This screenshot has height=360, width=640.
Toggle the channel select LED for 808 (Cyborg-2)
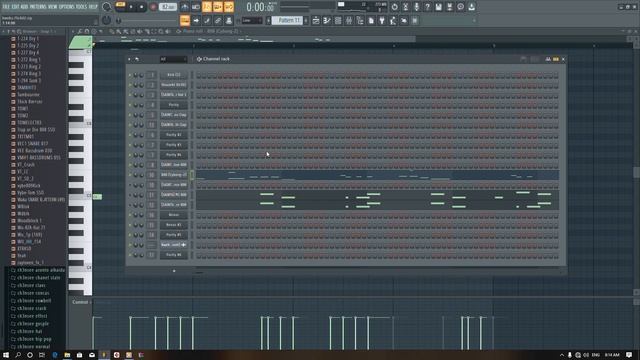tap(192, 175)
